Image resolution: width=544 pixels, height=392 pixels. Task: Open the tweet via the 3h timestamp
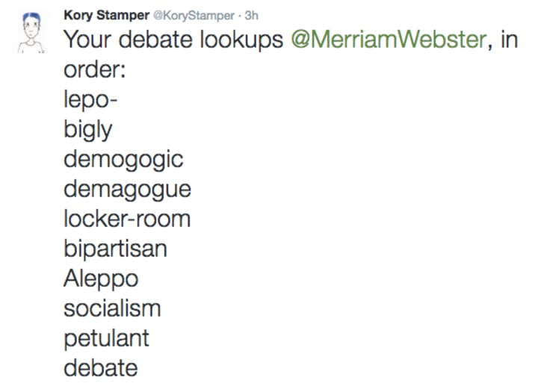[x=252, y=15]
